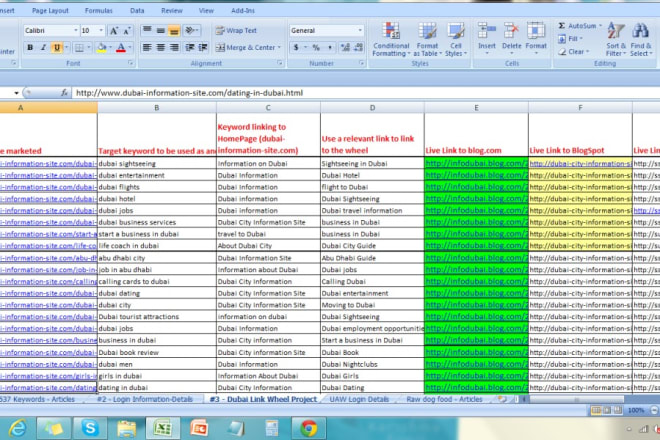Align text right

coord(174,48)
